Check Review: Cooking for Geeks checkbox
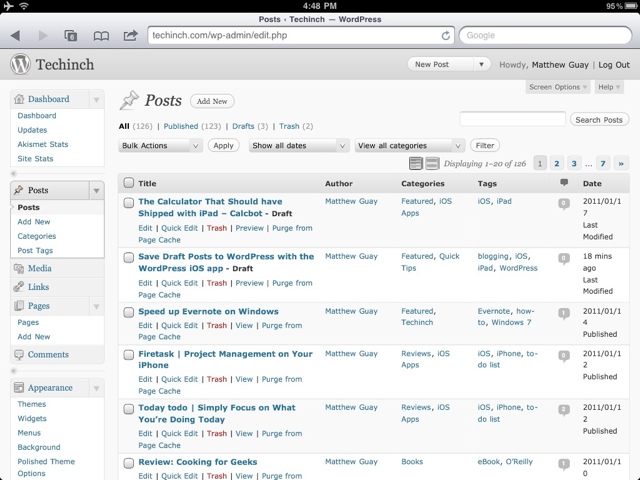 point(129,463)
